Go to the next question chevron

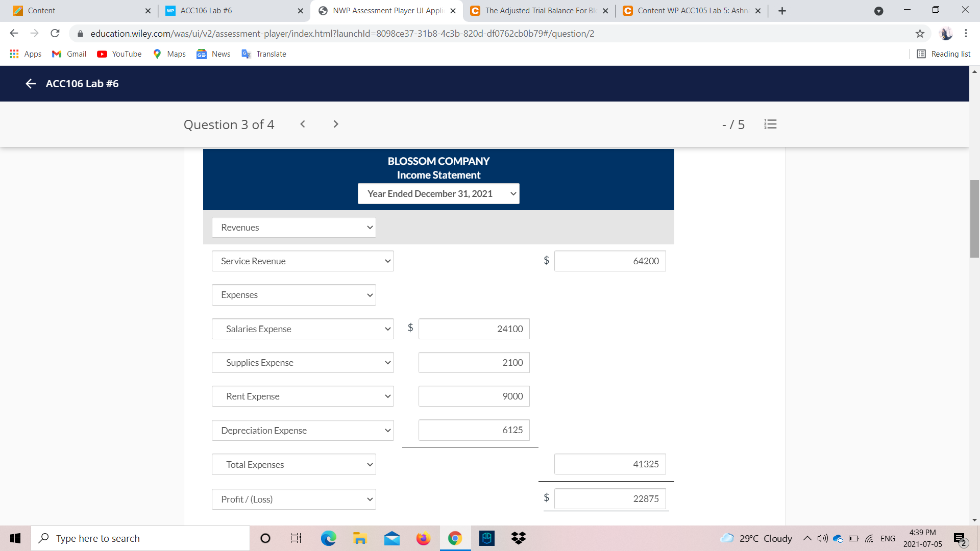point(335,124)
